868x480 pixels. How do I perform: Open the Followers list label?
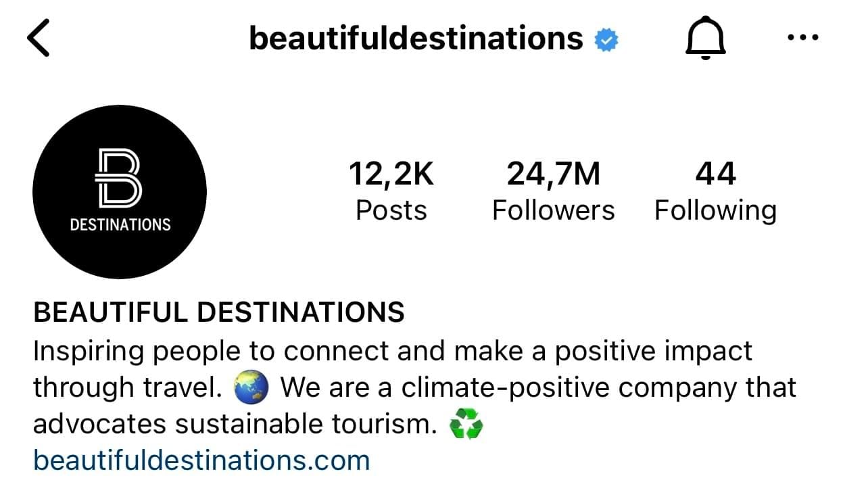pos(553,210)
